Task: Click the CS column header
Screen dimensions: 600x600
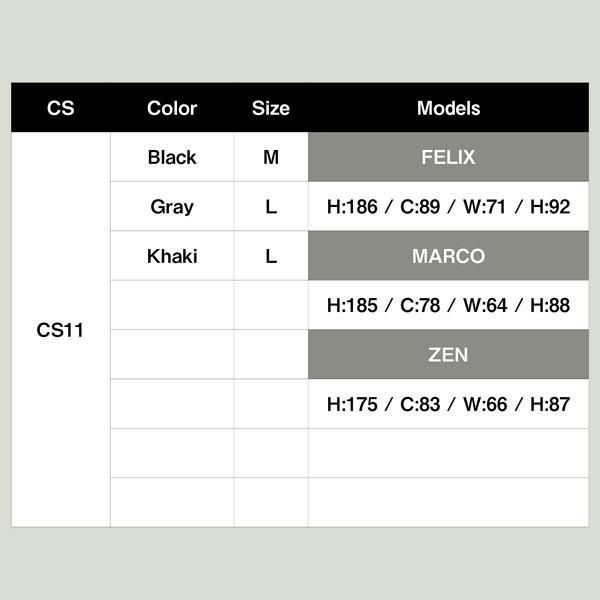Action: tap(60, 108)
